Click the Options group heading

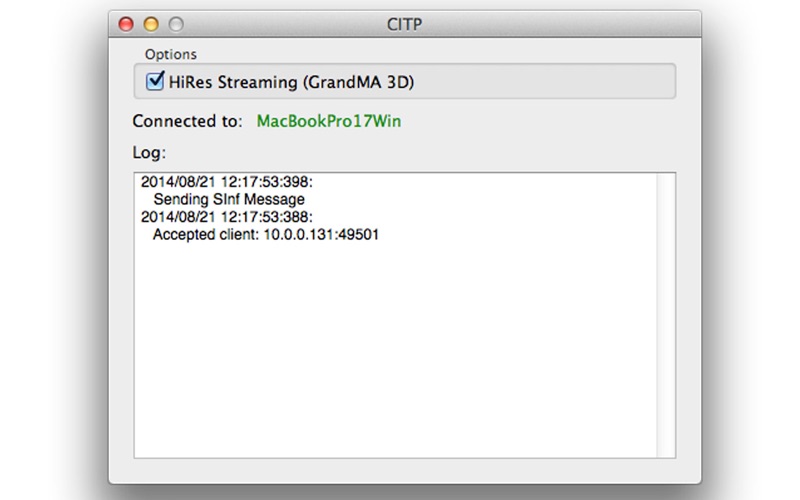[x=170, y=54]
